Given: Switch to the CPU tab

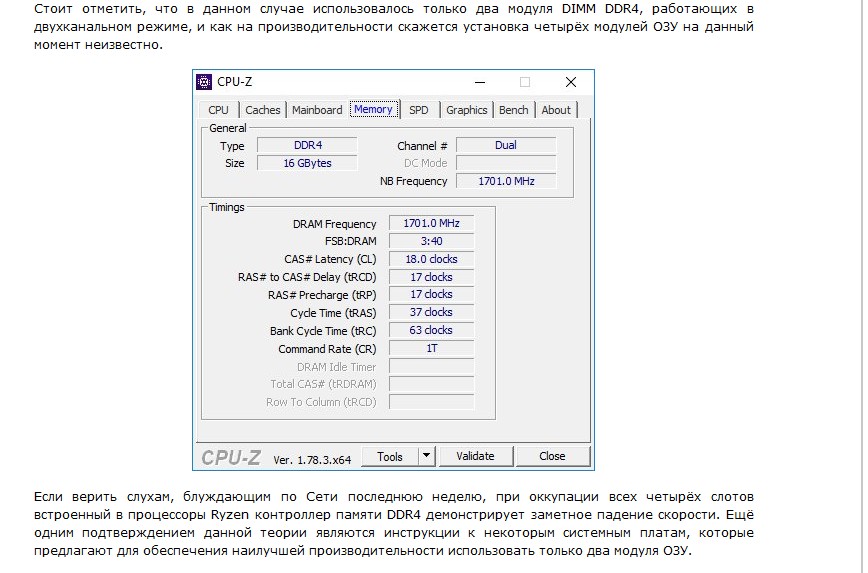Looking at the screenshot, I should coord(218,110).
